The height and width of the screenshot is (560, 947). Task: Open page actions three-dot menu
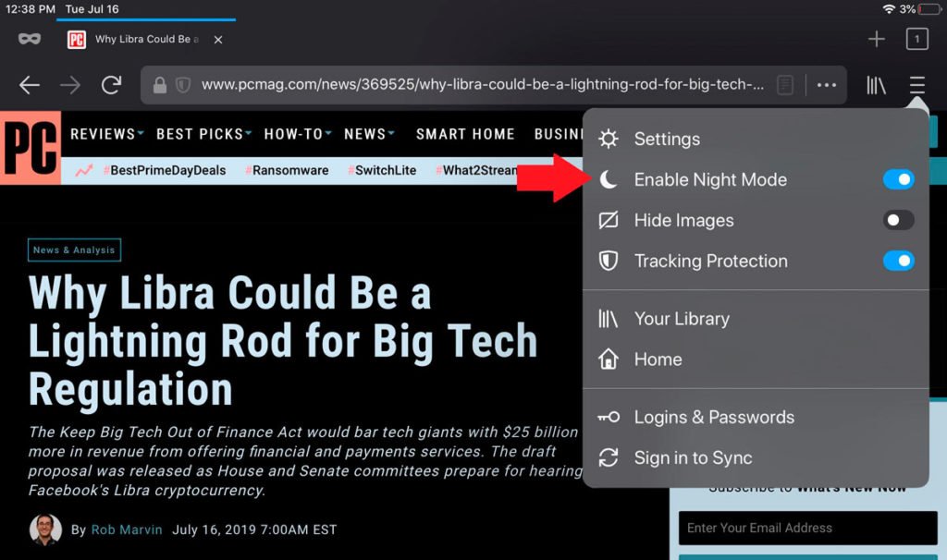[x=826, y=85]
